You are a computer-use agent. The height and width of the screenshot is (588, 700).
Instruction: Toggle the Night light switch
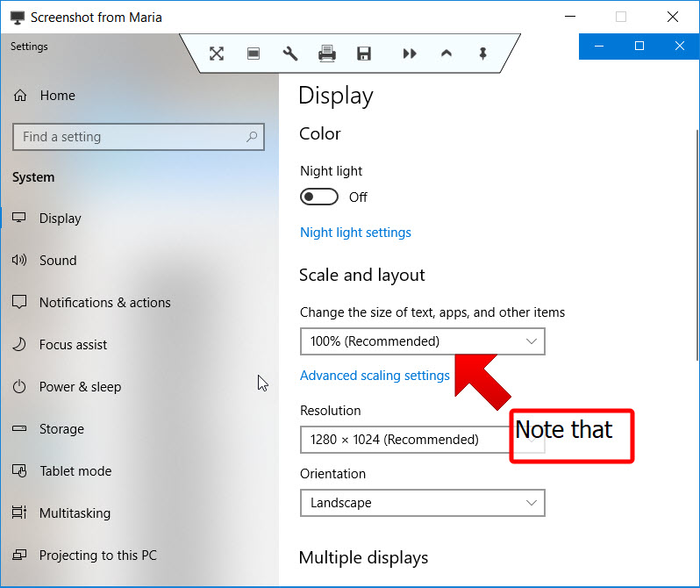319,197
